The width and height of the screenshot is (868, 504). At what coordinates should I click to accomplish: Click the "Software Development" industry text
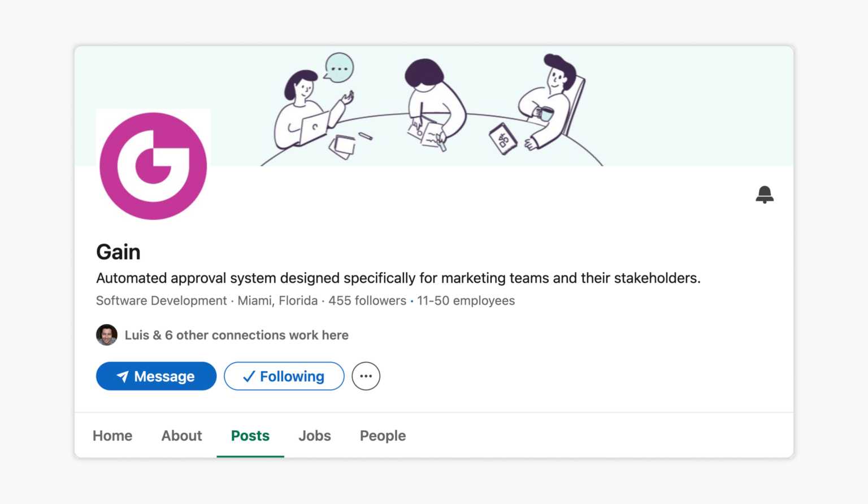[161, 301]
